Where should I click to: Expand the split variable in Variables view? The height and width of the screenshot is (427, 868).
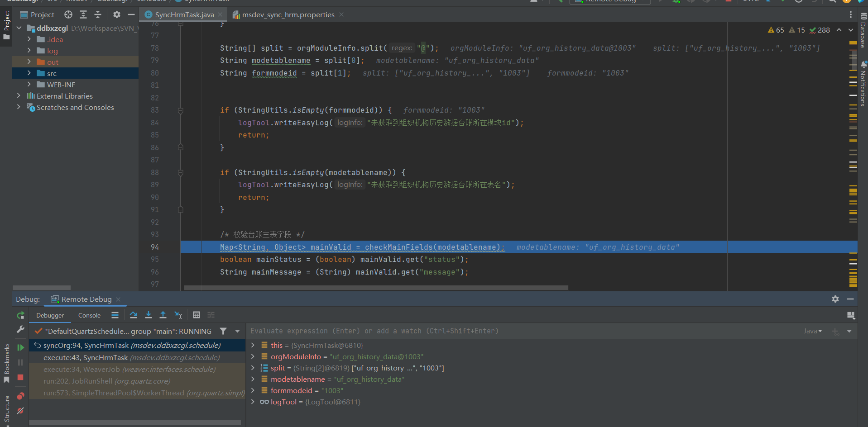[x=253, y=368]
